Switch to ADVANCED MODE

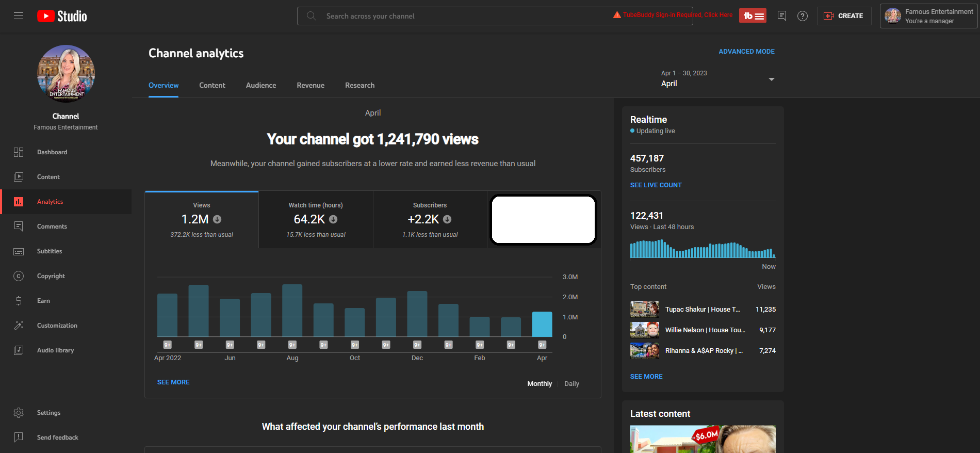[746, 52]
